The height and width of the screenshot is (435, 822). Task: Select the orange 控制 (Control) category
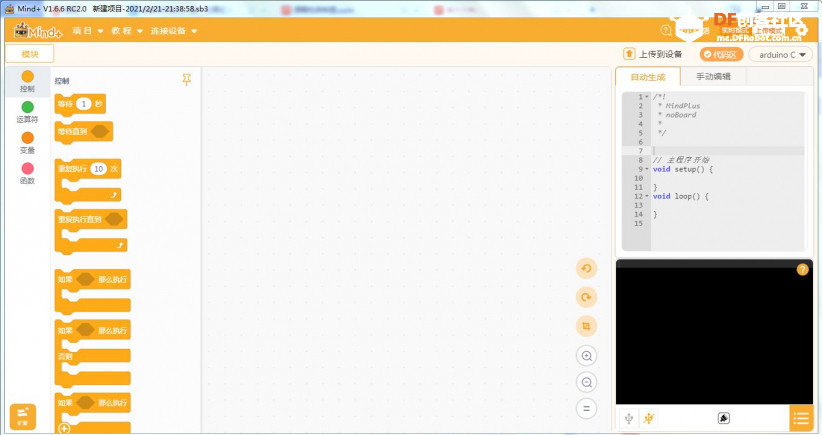(x=28, y=81)
